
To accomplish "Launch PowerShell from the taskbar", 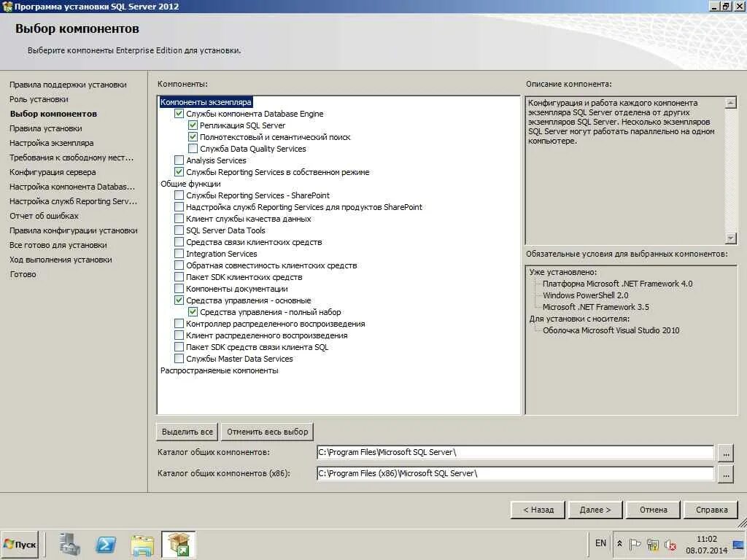I will tap(106, 544).
